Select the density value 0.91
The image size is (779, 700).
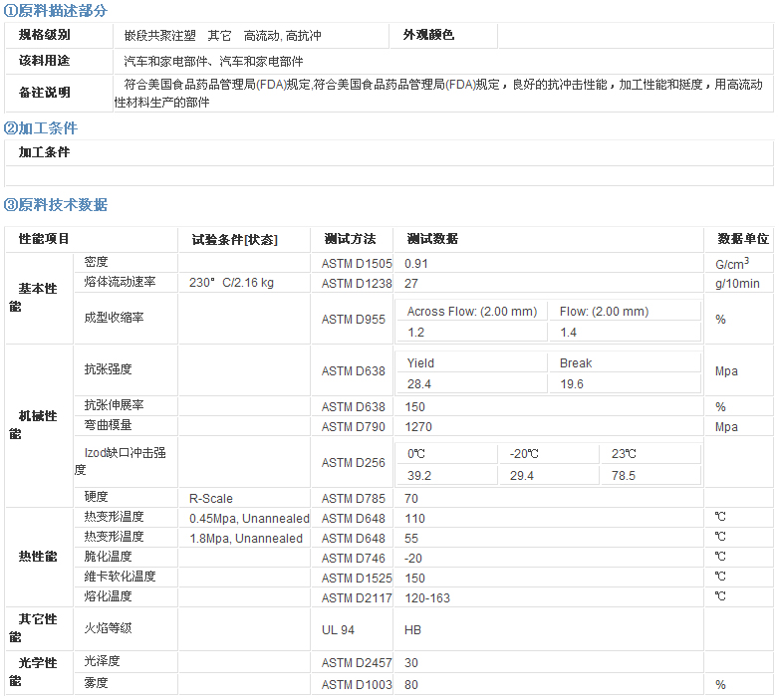point(415,263)
